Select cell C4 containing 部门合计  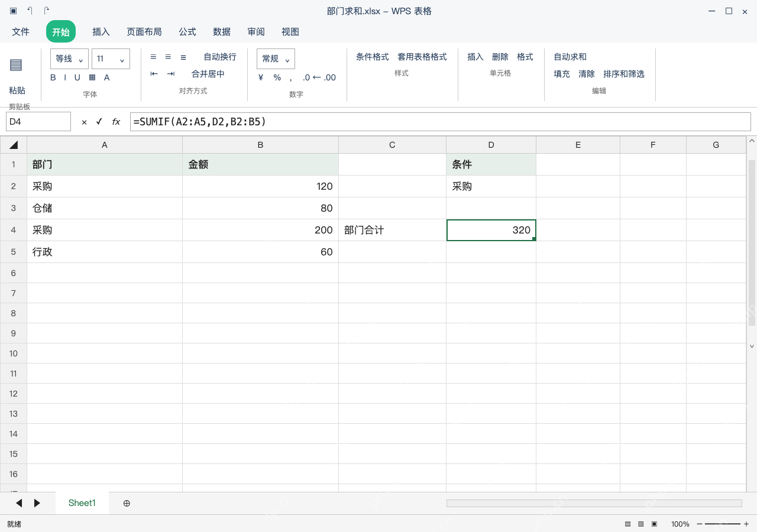point(392,230)
